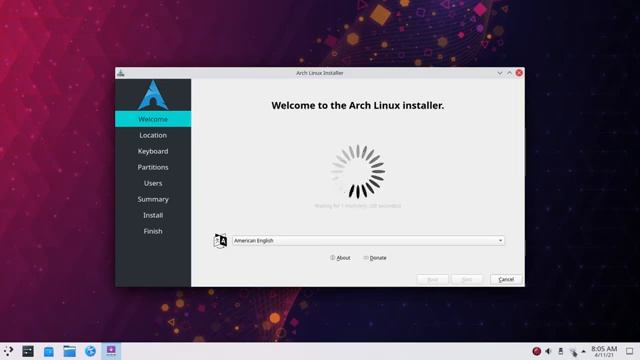Click the Donate button
Screen dimensions: 640x360
[375, 258]
